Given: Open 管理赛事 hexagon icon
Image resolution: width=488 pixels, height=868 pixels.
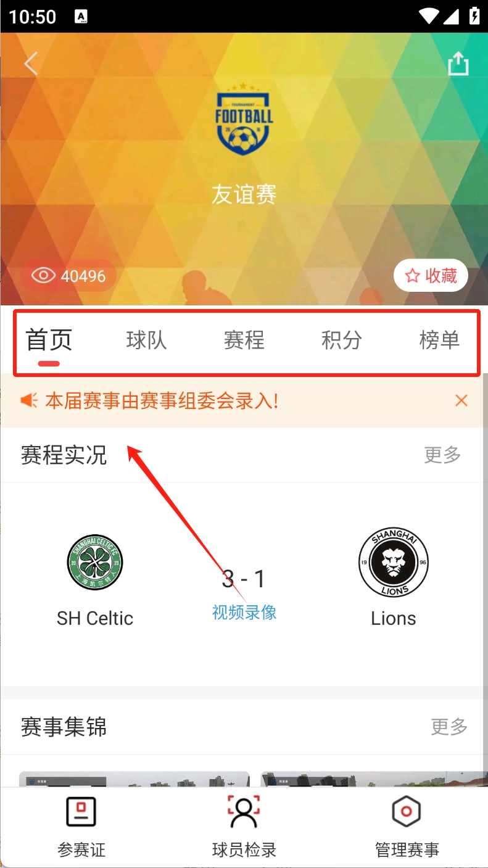Looking at the screenshot, I should [407, 811].
